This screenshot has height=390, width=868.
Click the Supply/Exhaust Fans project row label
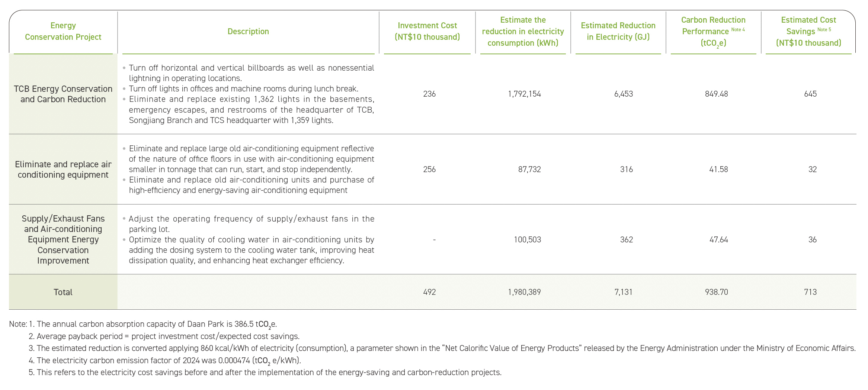63,239
